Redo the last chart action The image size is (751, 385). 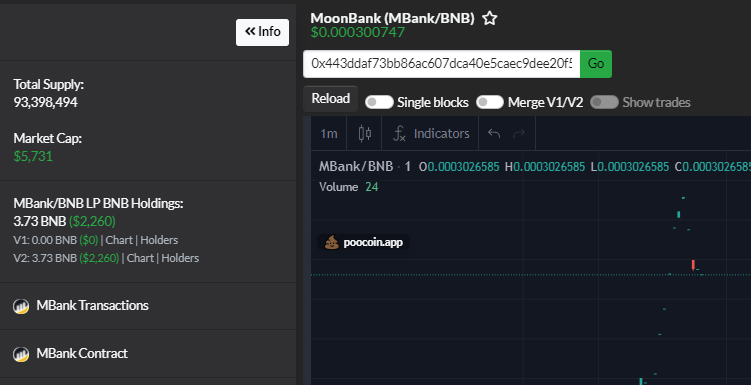click(x=519, y=134)
